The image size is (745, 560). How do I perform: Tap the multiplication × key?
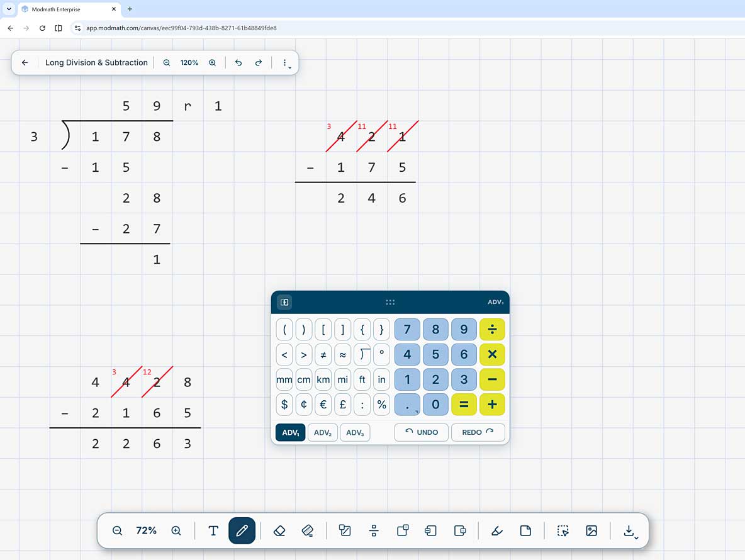tap(492, 354)
